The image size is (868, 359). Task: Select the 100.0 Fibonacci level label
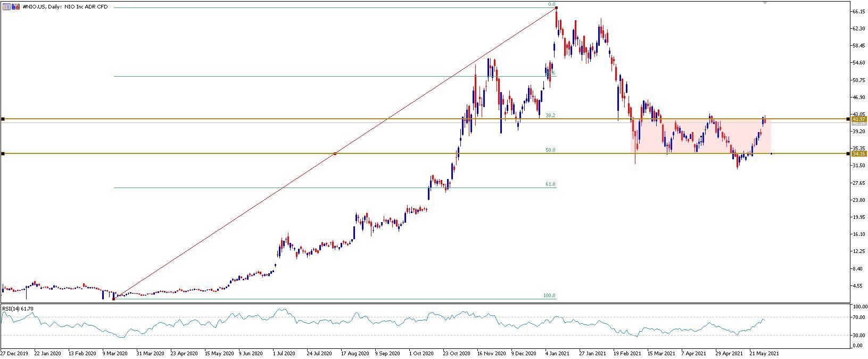point(550,296)
